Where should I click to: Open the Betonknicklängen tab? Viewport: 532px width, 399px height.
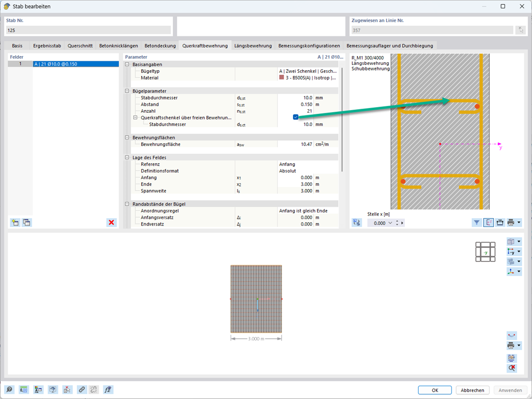point(119,46)
